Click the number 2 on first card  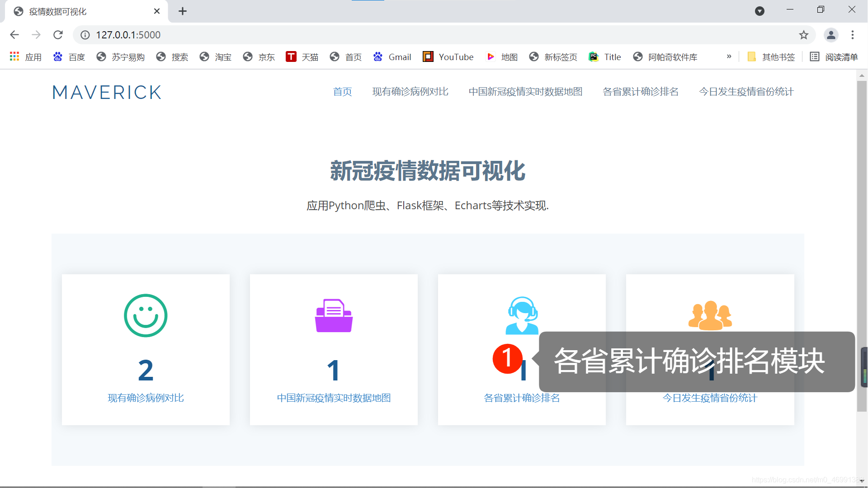146,371
